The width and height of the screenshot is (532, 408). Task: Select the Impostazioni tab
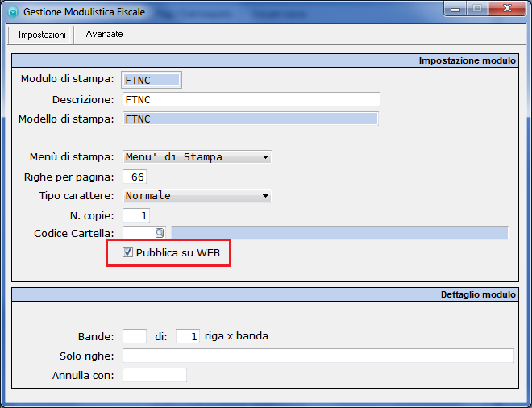click(41, 35)
